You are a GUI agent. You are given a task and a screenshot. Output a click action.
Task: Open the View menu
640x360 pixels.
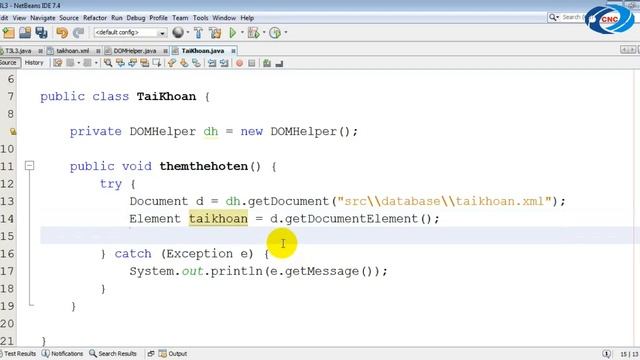(x=19, y=18)
